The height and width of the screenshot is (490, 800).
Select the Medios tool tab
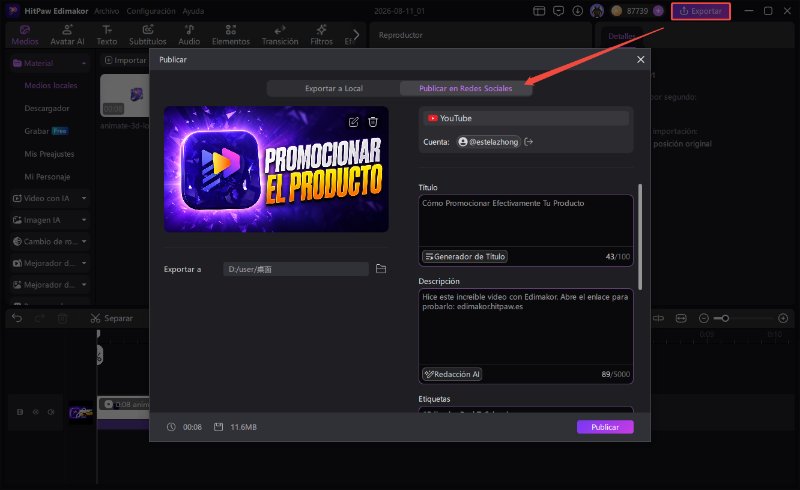pos(24,35)
